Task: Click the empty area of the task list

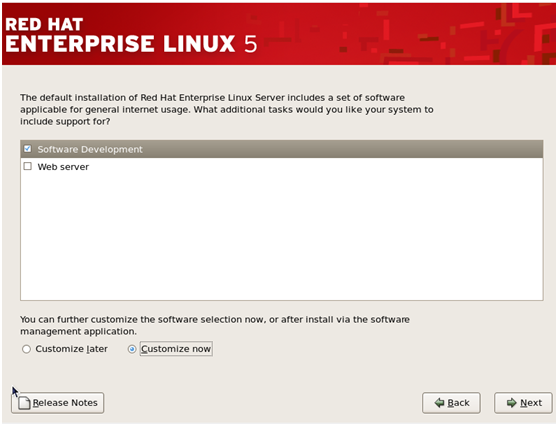Action: coord(281,237)
